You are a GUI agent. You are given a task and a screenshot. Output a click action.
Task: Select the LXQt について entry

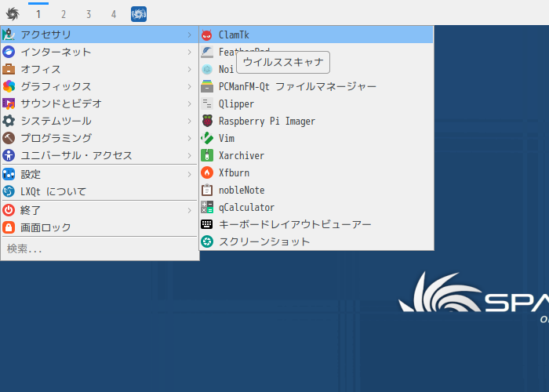[x=100, y=191]
